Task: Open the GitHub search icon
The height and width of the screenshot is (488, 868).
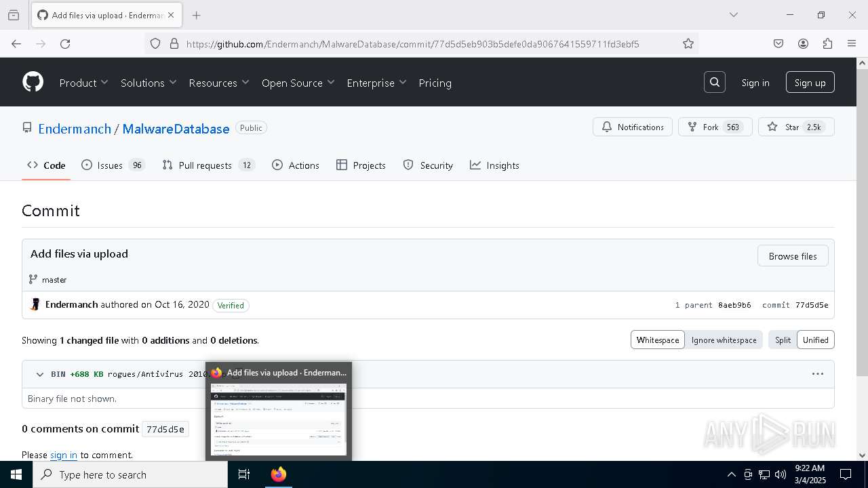Action: 715,82
